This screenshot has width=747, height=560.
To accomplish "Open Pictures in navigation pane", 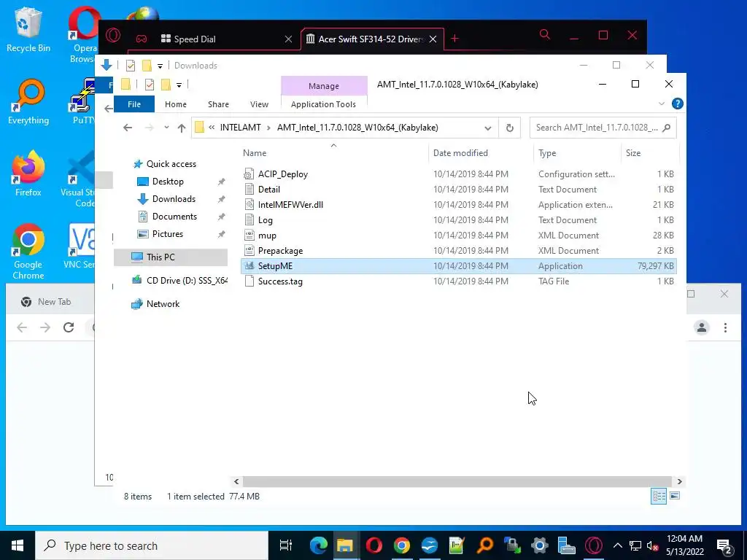I will click(x=167, y=234).
